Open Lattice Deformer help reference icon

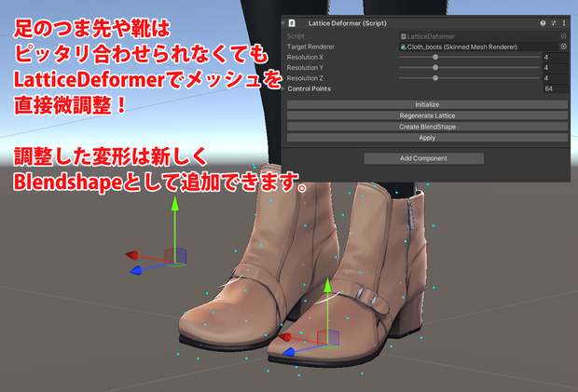point(543,23)
